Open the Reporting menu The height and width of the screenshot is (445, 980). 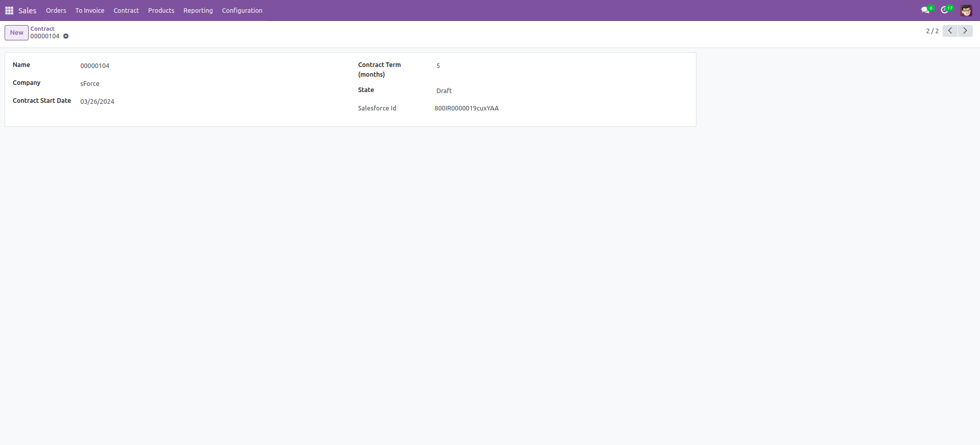pyautogui.click(x=198, y=10)
